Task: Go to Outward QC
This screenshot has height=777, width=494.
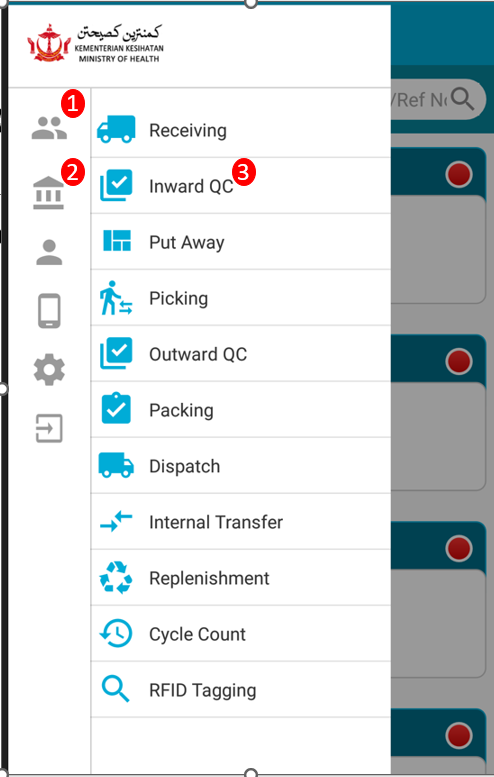Action: (x=241, y=354)
